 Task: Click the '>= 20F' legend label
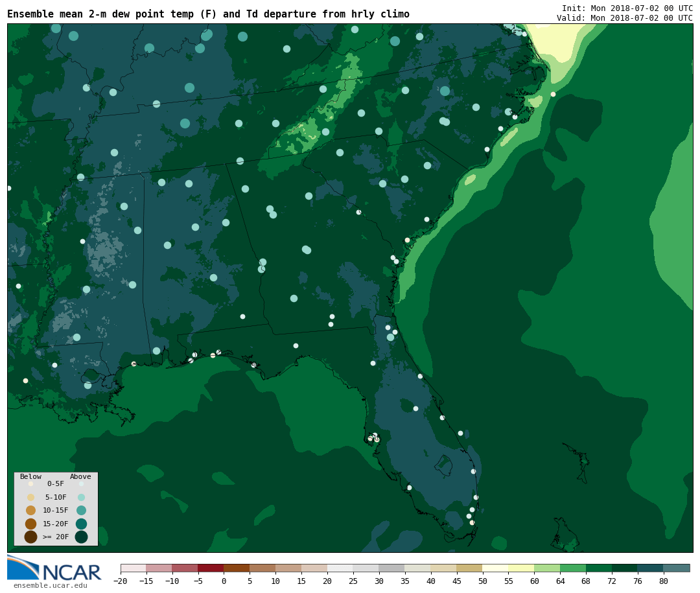coord(56,537)
